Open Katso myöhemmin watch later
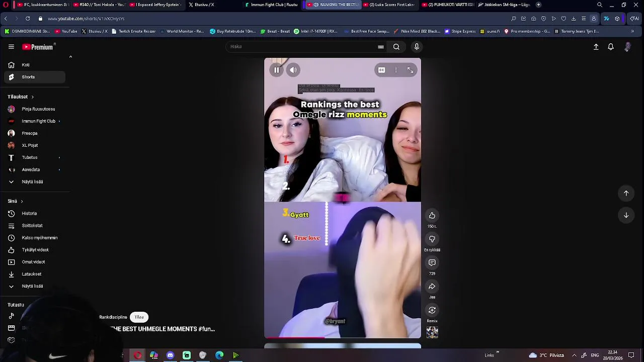Viewport: 644px width, 362px height. (35, 237)
